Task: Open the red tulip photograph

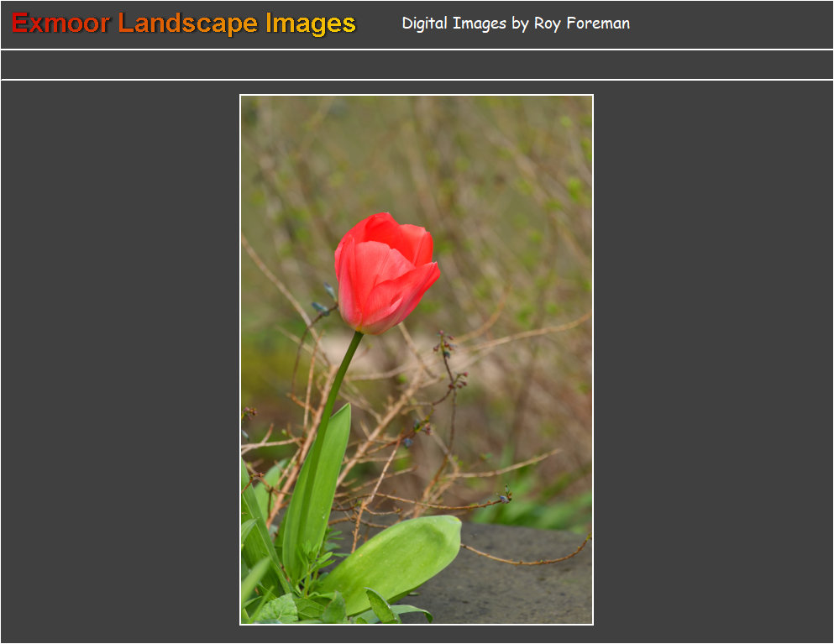Action: click(417, 359)
